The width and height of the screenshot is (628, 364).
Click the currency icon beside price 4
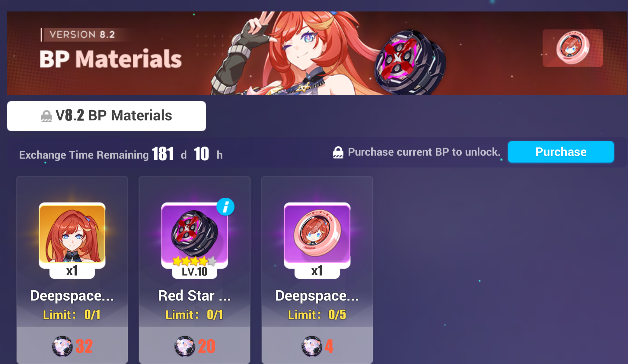click(x=312, y=346)
